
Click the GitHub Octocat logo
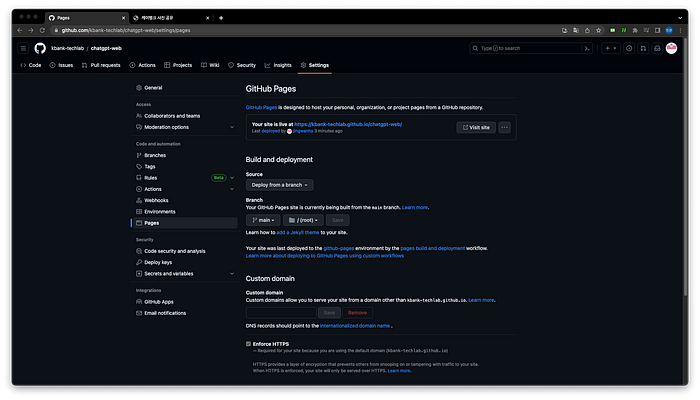39,48
